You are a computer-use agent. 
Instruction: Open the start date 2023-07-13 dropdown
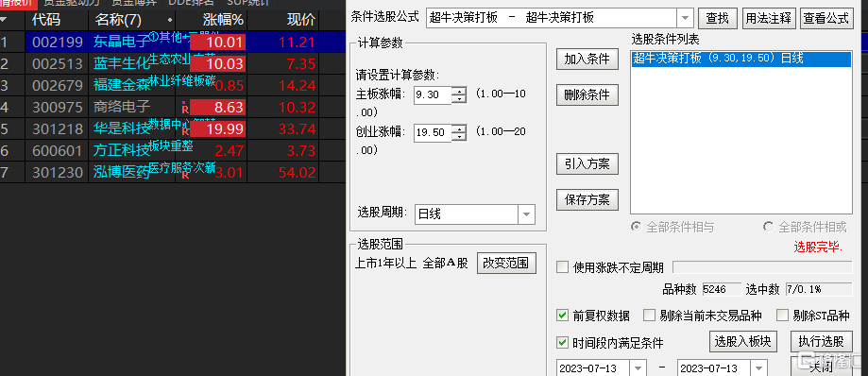coord(638,368)
